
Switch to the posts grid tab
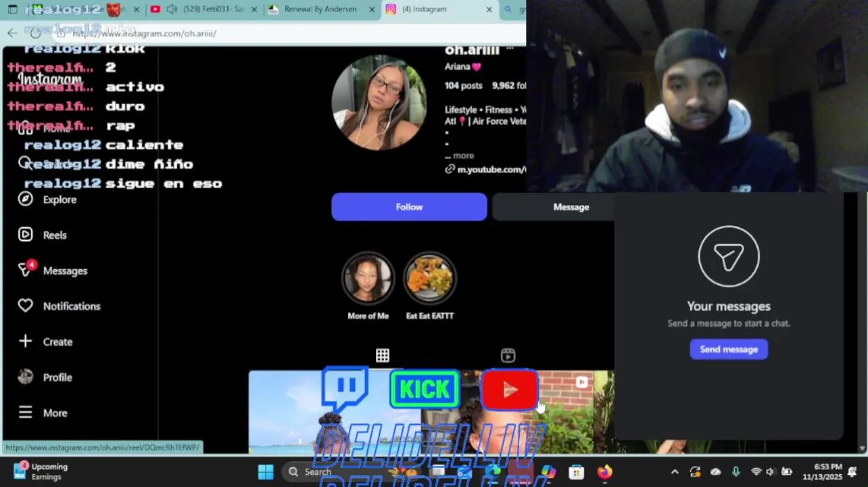[383, 355]
